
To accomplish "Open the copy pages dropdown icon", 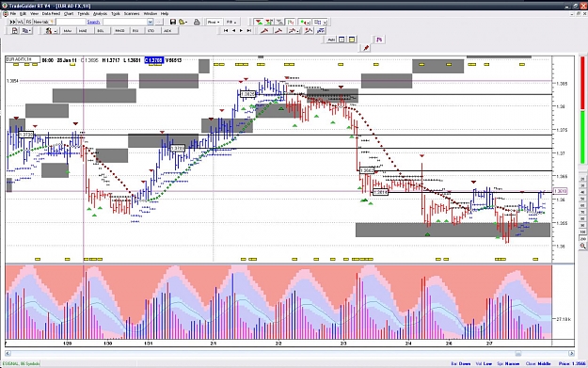I will [26, 31].
